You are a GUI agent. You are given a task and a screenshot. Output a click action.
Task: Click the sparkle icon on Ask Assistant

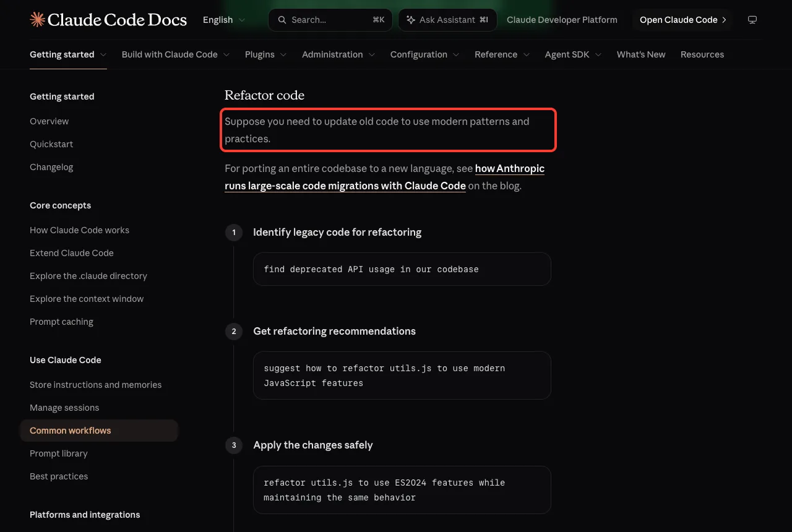(x=410, y=20)
